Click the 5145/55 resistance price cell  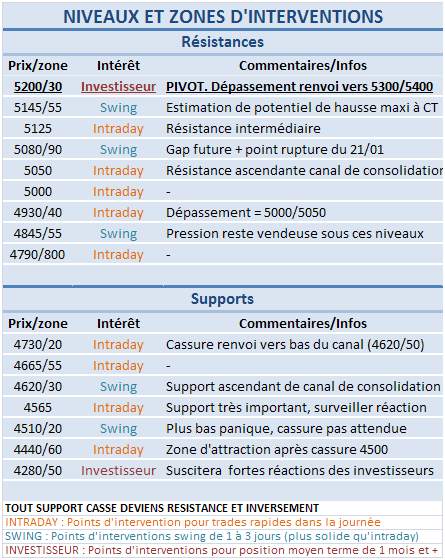pos(38,108)
